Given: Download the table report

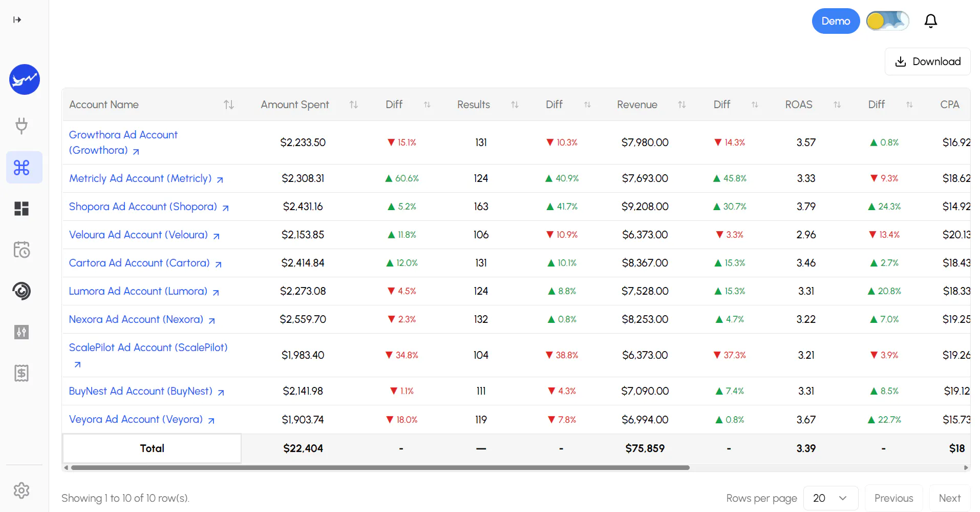Looking at the screenshot, I should tap(928, 62).
